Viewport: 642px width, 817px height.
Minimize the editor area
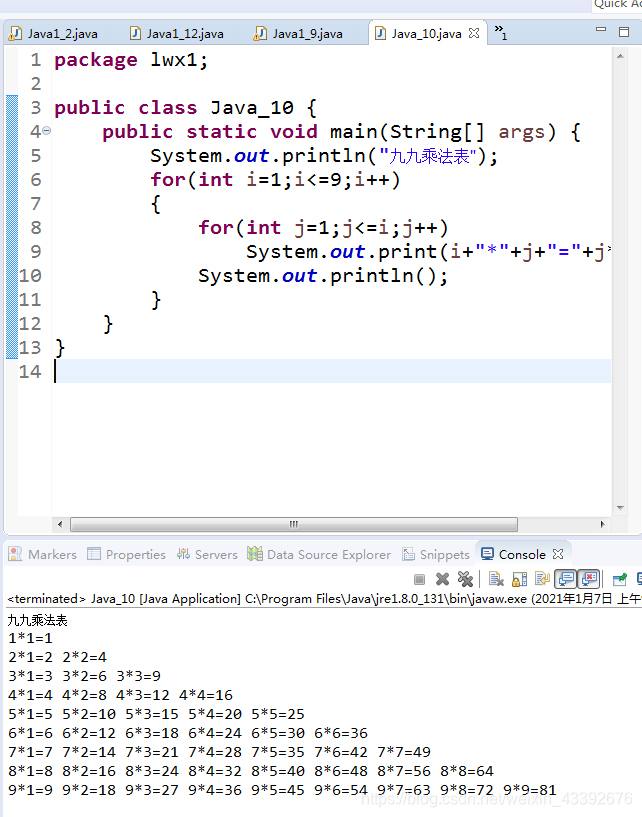click(x=601, y=30)
